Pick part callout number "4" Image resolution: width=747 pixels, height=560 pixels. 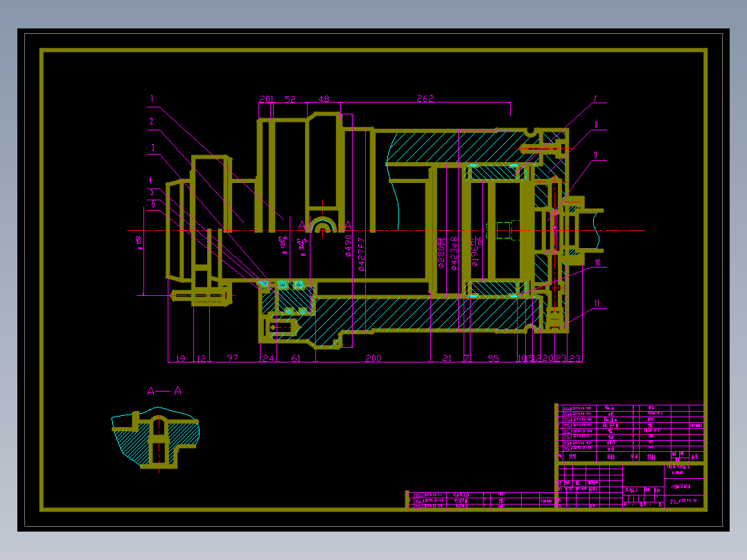pyautogui.click(x=150, y=180)
